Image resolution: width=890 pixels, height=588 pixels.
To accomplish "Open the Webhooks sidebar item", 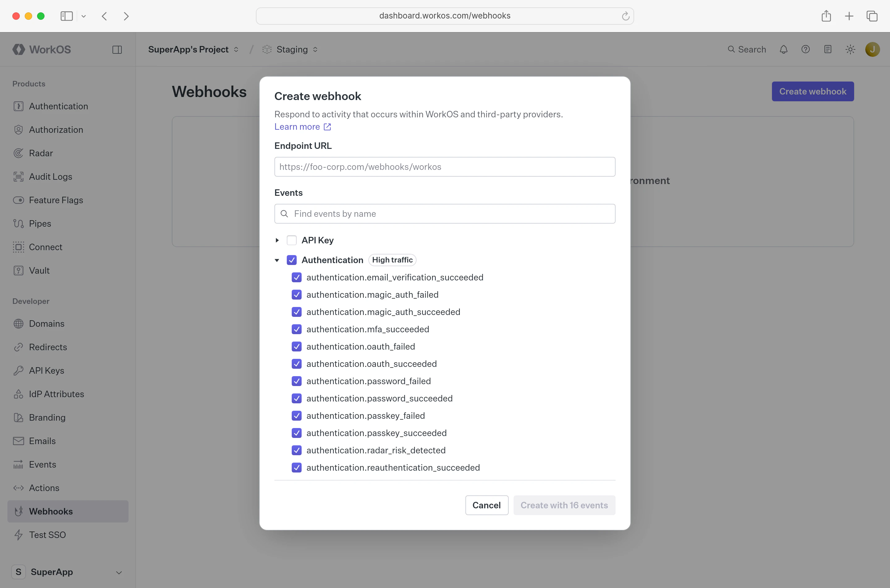I will [x=68, y=511].
